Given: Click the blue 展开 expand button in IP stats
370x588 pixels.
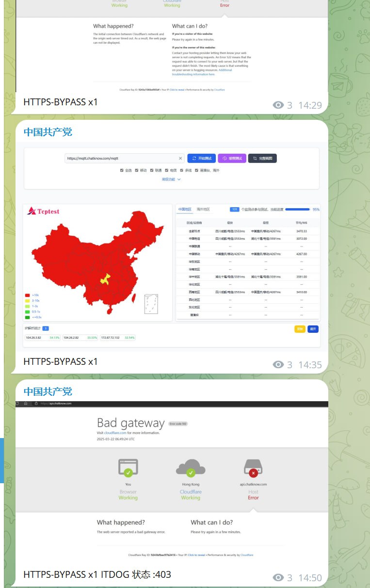Looking at the screenshot, I should (x=313, y=329).
